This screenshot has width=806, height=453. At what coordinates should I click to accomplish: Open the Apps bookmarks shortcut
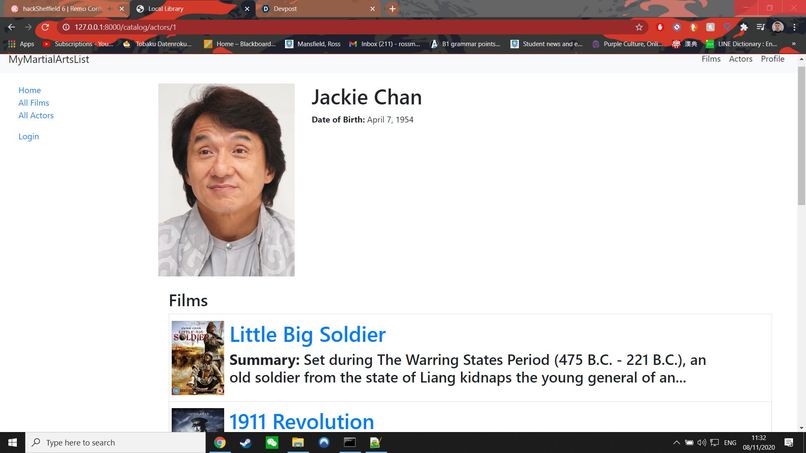pos(21,44)
